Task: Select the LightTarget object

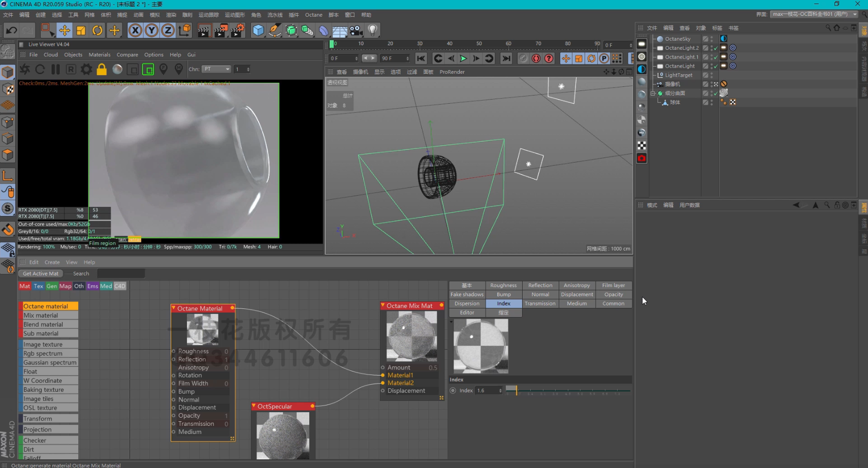Action: click(x=679, y=75)
